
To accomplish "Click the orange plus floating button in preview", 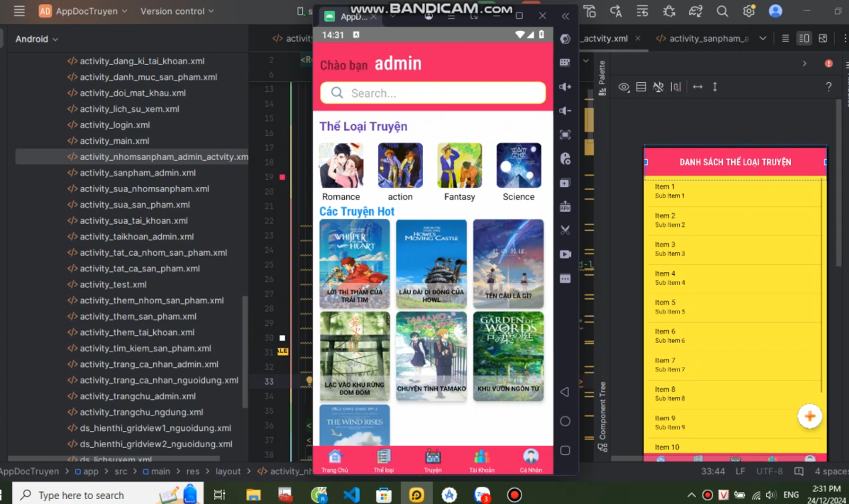I will click(x=810, y=416).
